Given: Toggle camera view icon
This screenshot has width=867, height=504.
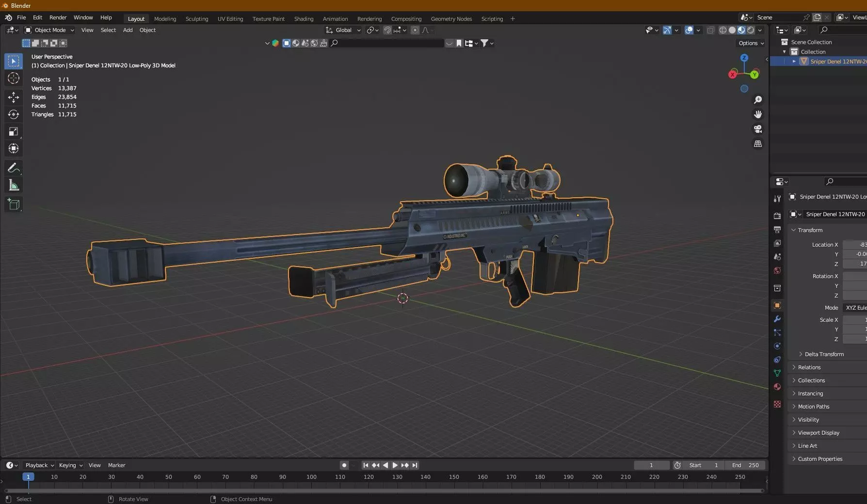Looking at the screenshot, I should point(758,129).
